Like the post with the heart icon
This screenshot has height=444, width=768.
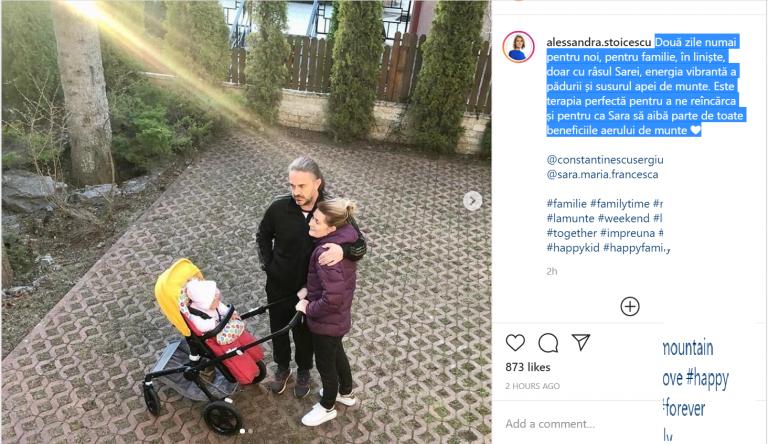(515, 343)
